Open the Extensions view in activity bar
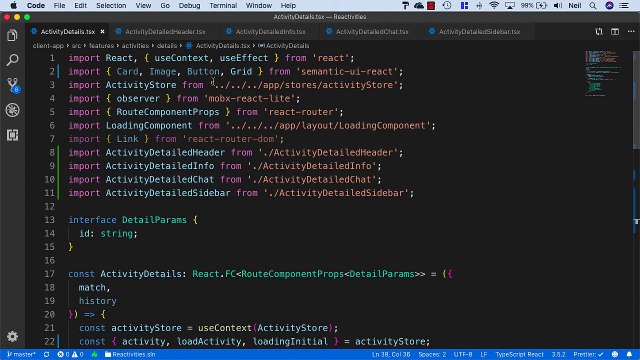This screenshot has width=640, height=360. click(x=12, y=135)
